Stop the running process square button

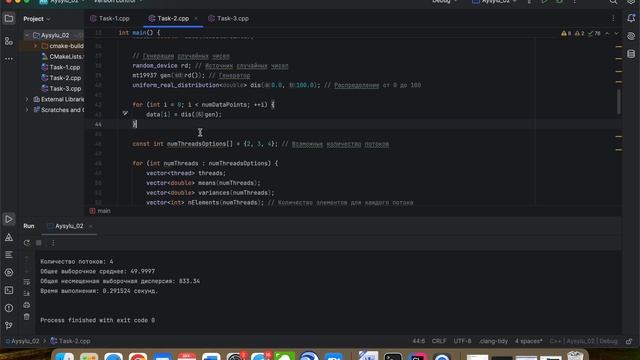coord(39,243)
